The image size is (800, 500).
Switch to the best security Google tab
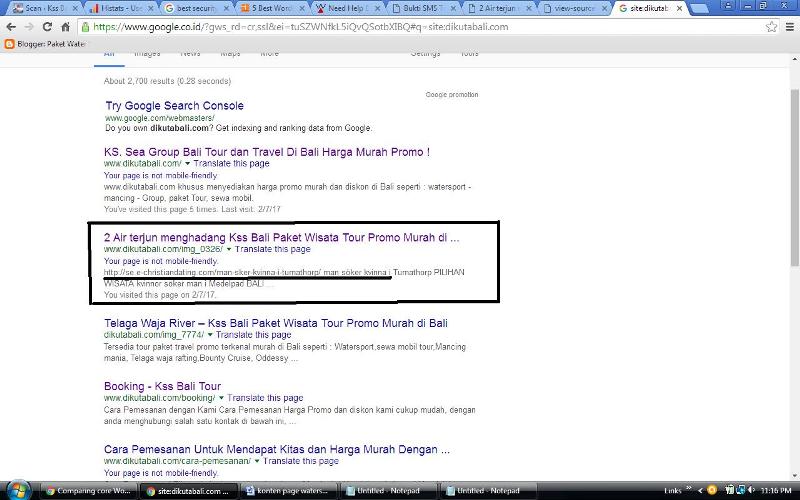(196, 8)
